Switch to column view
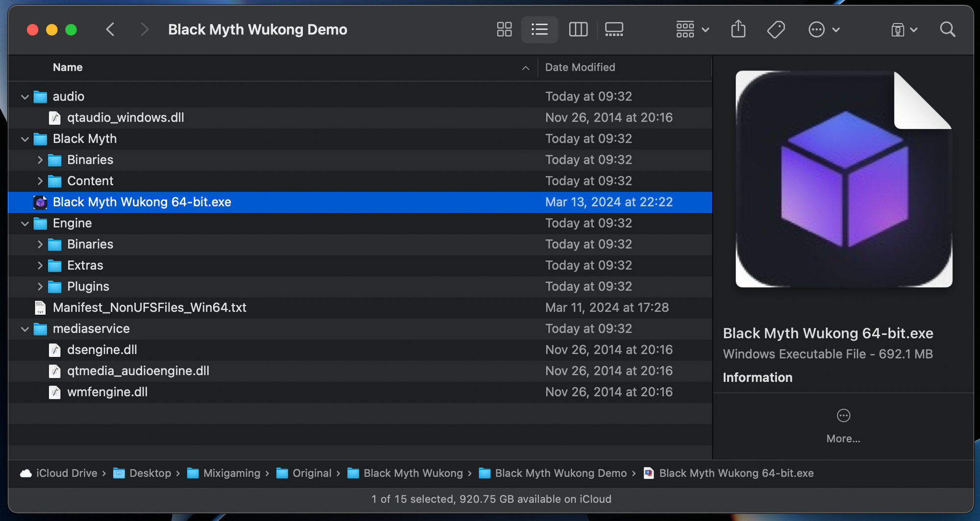This screenshot has width=980, height=521. pos(578,29)
